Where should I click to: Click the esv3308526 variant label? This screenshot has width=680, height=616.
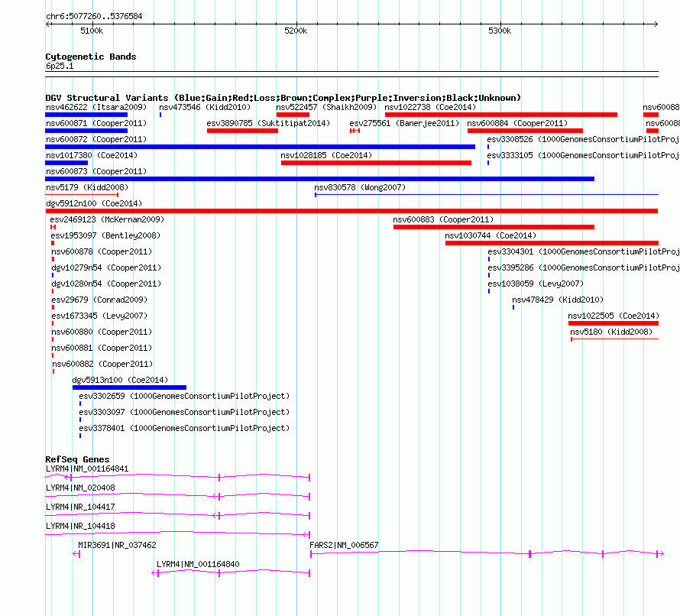[x=583, y=139]
